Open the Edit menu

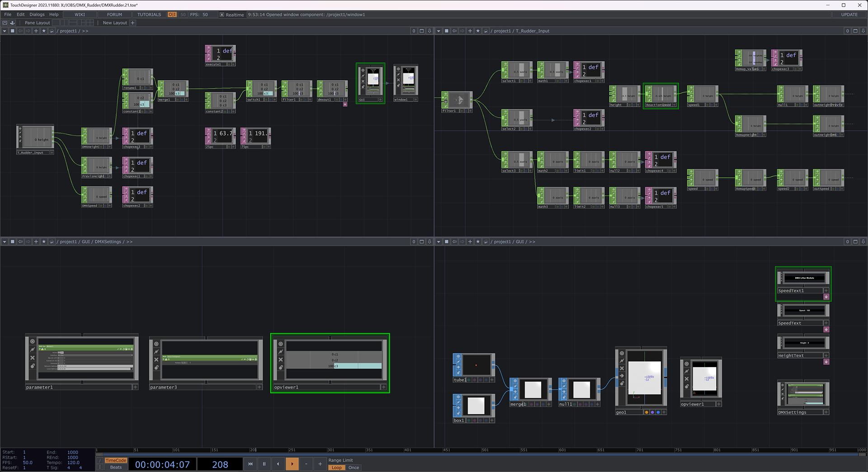click(20, 14)
